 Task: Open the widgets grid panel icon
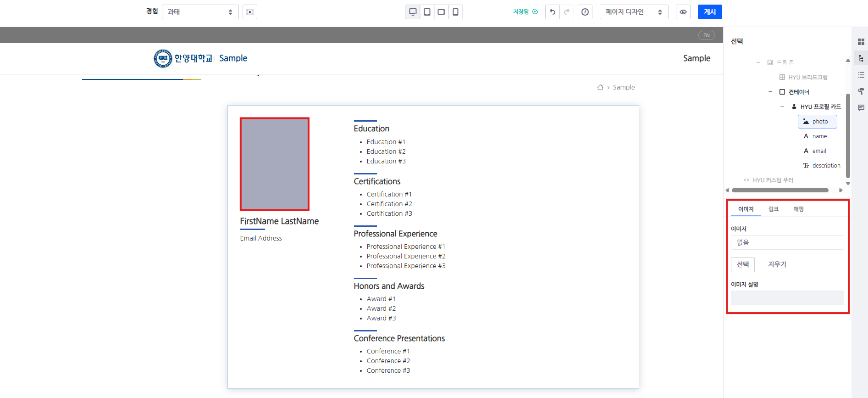[x=861, y=42]
